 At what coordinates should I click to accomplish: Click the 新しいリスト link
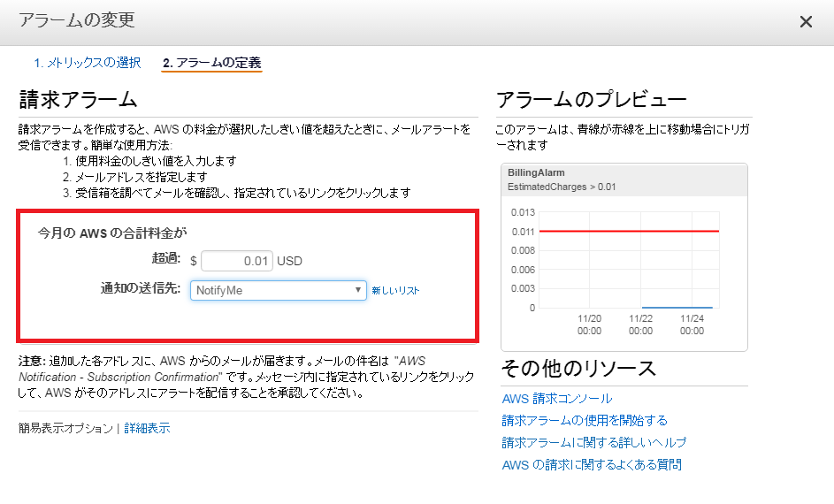point(395,290)
